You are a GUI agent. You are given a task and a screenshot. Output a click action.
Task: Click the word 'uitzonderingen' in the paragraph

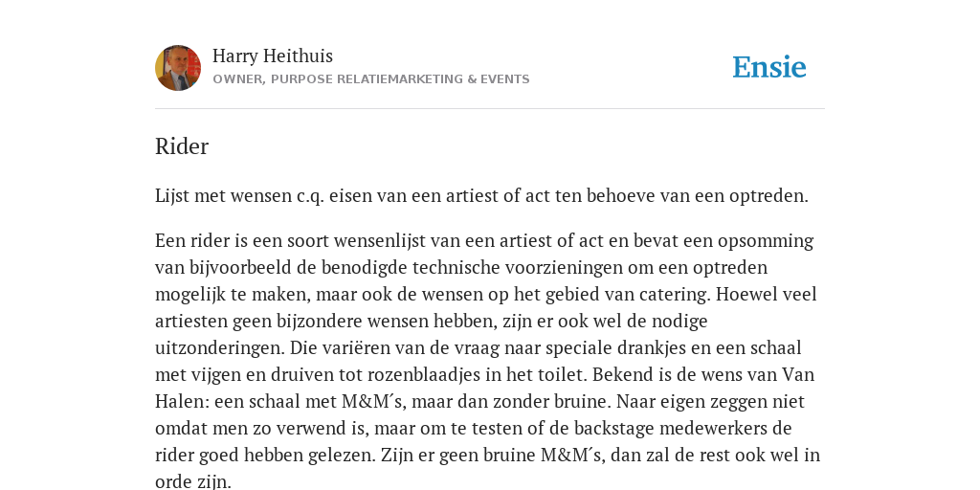[219, 348]
